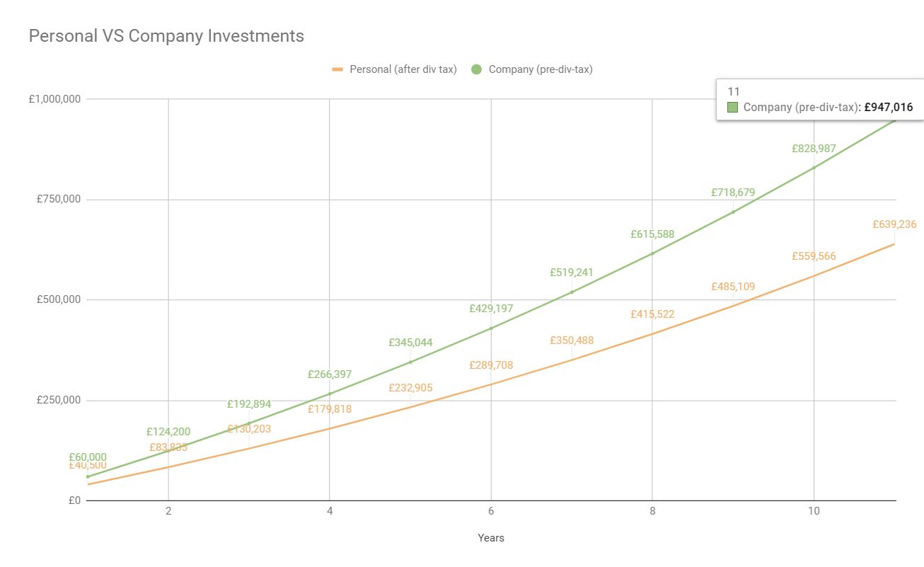Click the £266,397 Company data label
The image size is (924, 567).
(x=330, y=374)
